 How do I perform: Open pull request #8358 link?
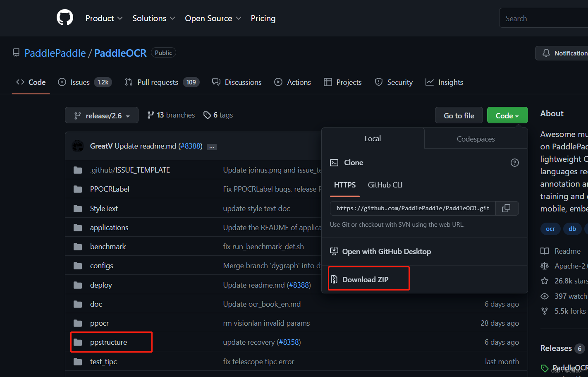289,342
